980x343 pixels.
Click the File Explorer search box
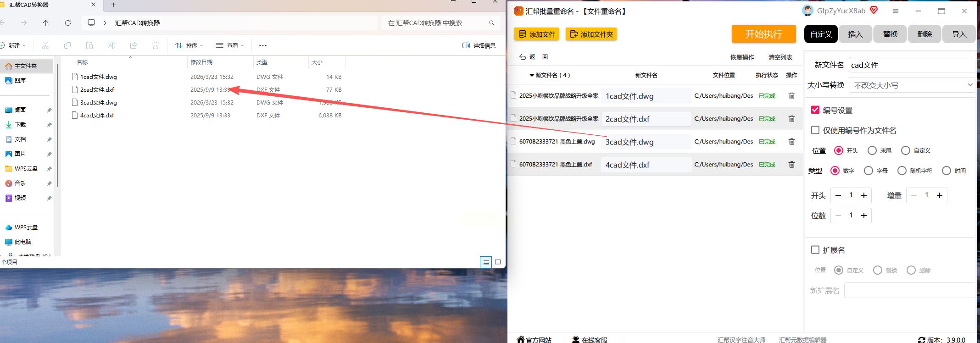click(x=440, y=23)
